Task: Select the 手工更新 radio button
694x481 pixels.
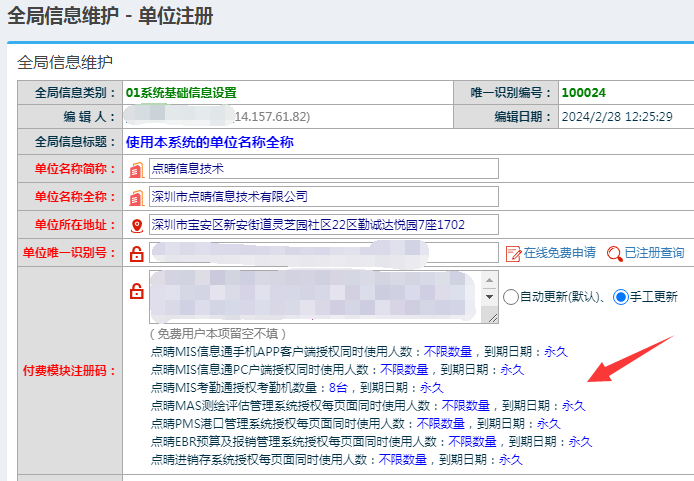Action: click(x=620, y=297)
